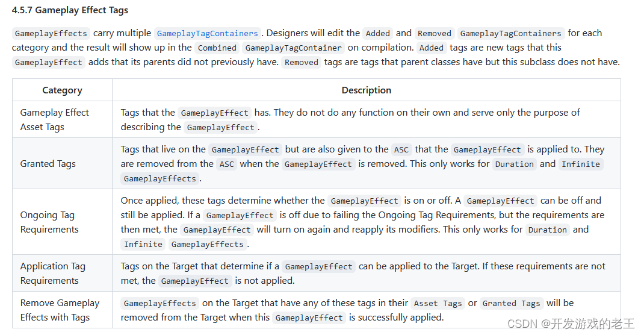This screenshot has width=644, height=335.
Task: Click the Remove Gameplay Effects with Tags cell
Action: point(63,310)
